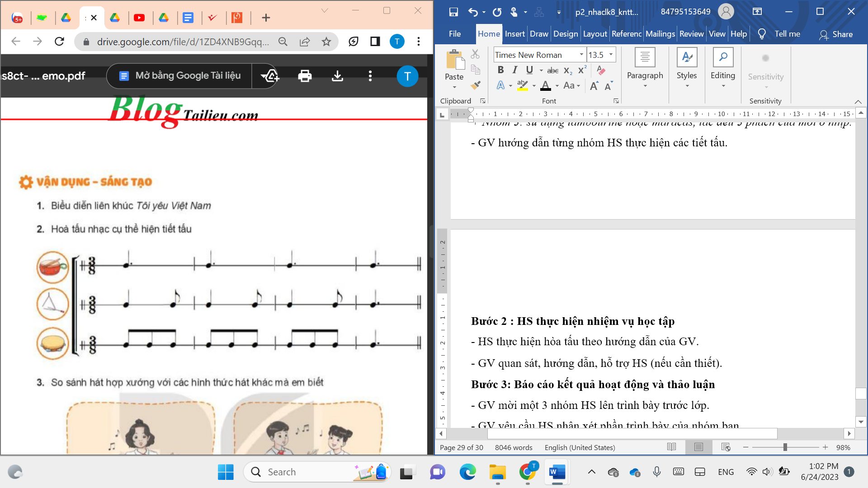The height and width of the screenshot is (488, 868).
Task: Click the Chrome address bar URL
Action: (x=183, y=42)
